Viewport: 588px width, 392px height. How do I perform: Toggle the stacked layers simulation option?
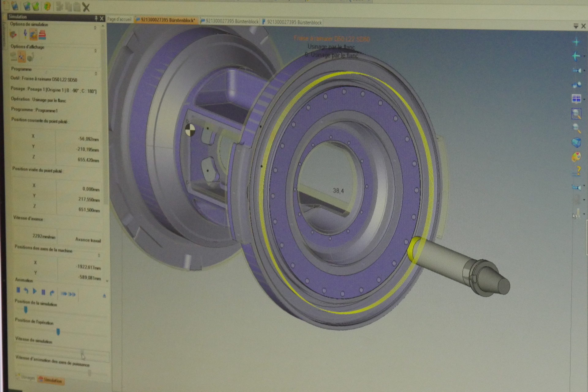[x=42, y=35]
